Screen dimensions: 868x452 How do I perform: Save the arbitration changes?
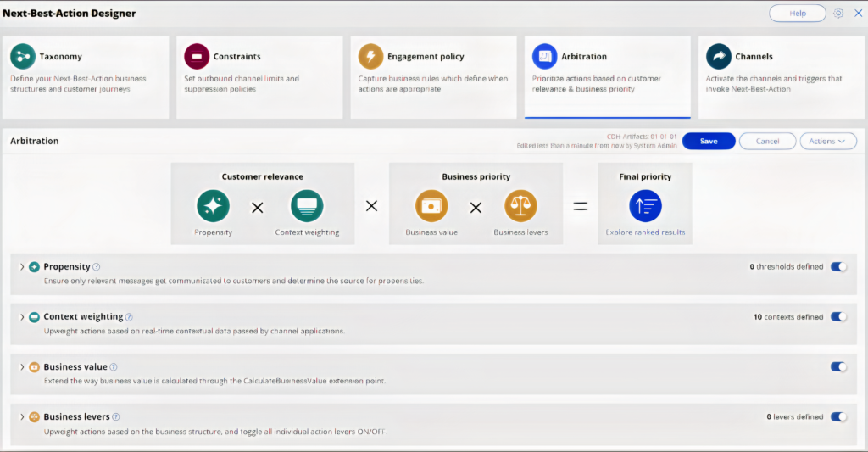709,142
